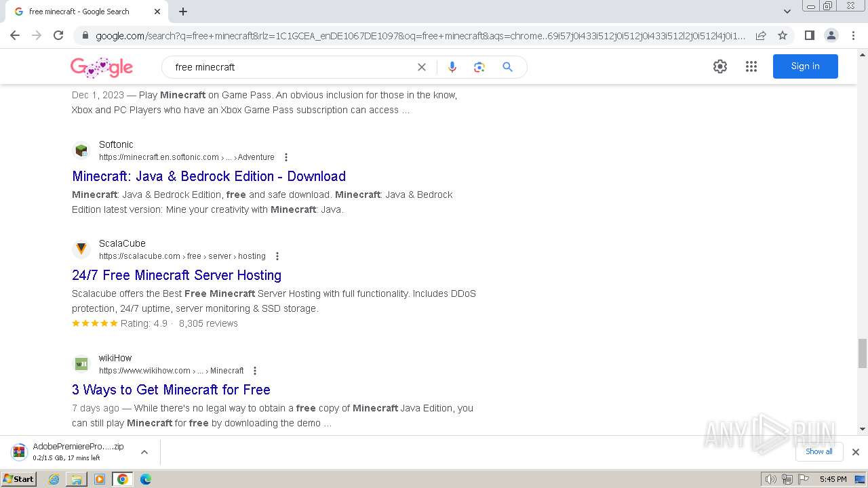Start a voice search with microphone
Screen dimensions: 868x488
(x=452, y=66)
